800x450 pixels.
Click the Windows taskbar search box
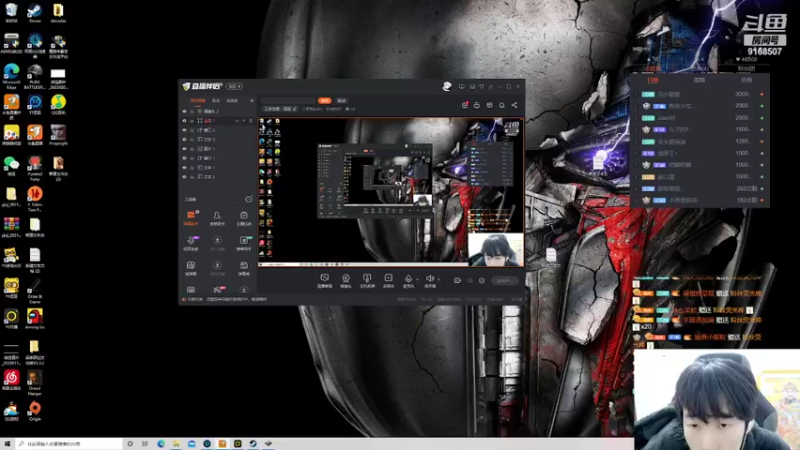(x=69, y=444)
